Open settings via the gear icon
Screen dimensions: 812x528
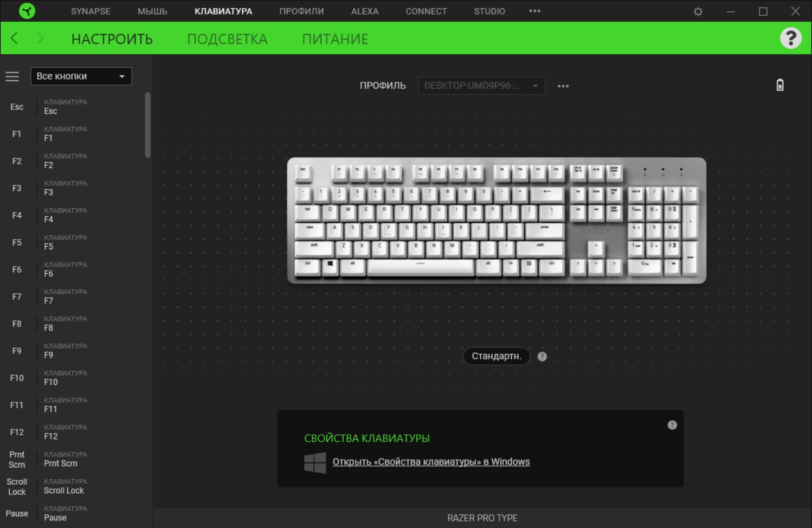point(698,11)
